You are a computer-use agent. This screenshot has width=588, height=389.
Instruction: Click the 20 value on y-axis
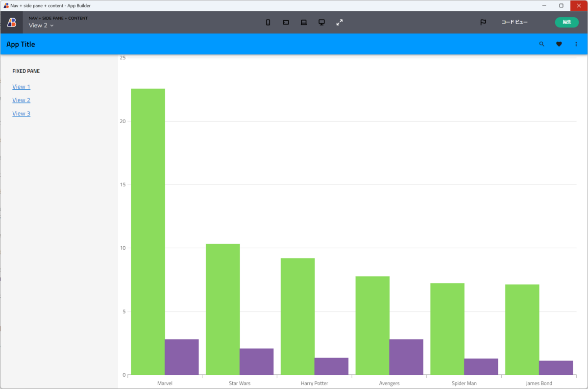pos(123,121)
